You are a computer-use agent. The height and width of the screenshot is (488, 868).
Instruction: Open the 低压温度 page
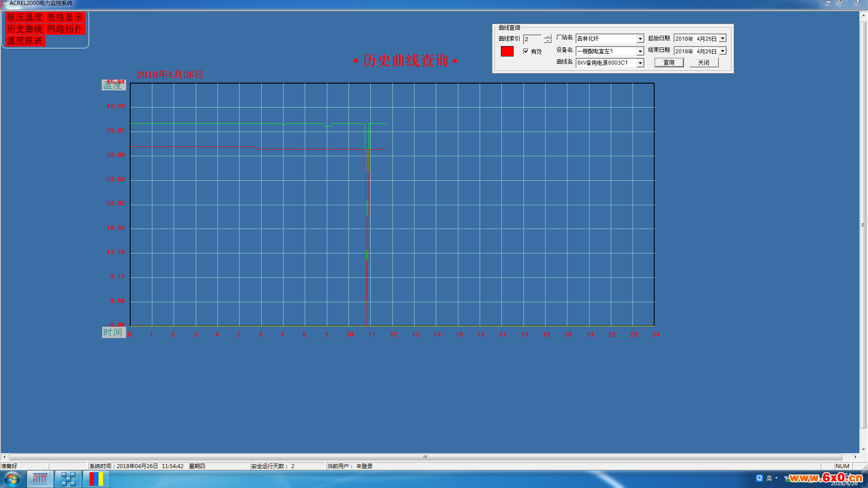click(25, 17)
